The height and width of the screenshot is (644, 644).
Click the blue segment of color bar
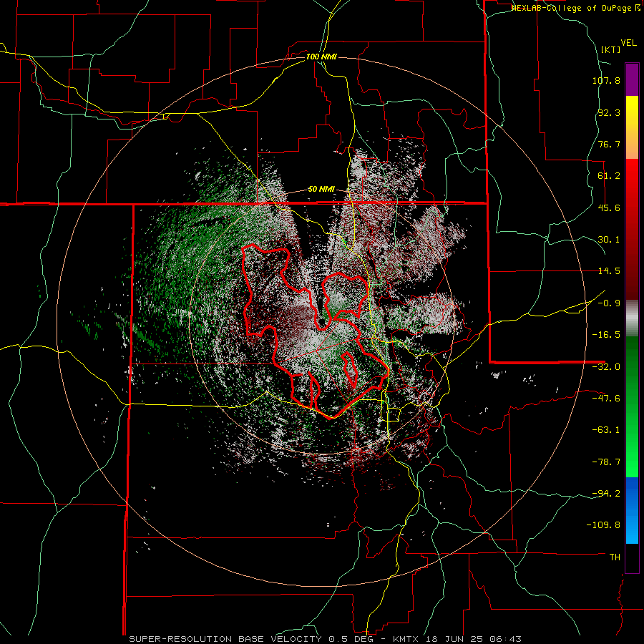point(632,510)
